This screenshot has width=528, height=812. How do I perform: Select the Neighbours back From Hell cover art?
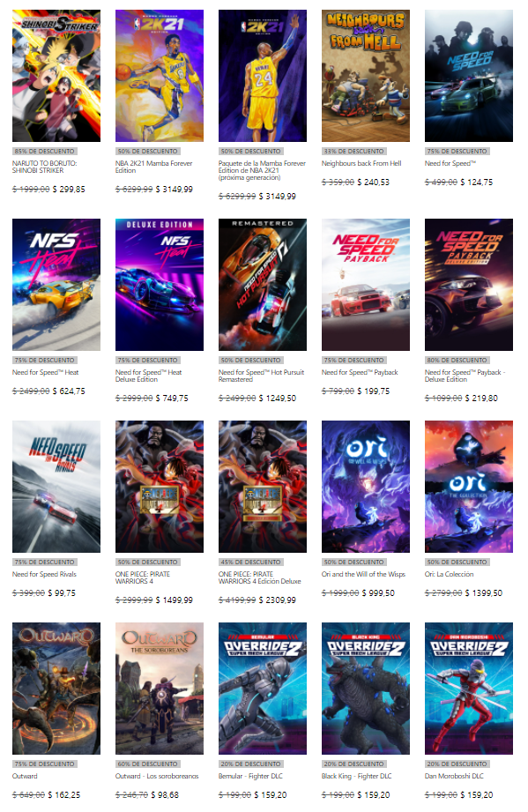click(x=366, y=76)
